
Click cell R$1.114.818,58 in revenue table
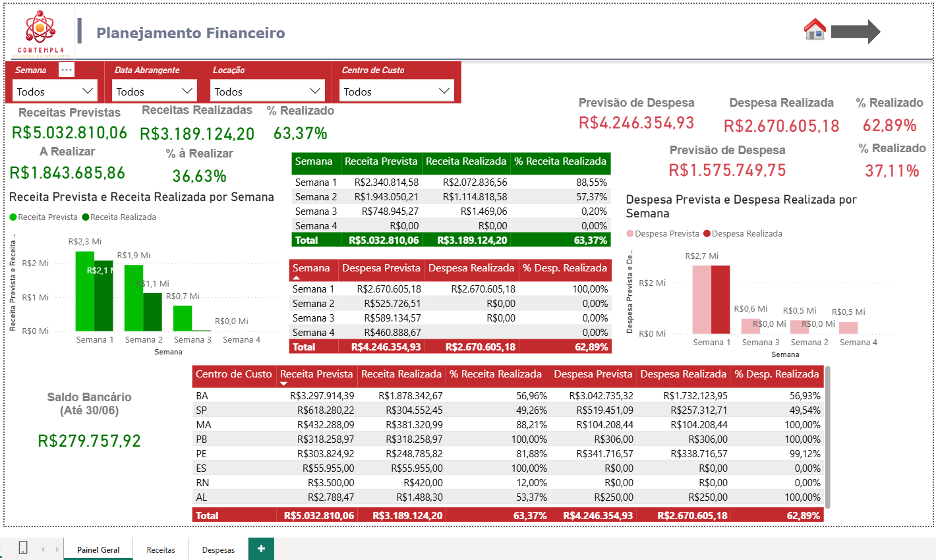point(475,197)
